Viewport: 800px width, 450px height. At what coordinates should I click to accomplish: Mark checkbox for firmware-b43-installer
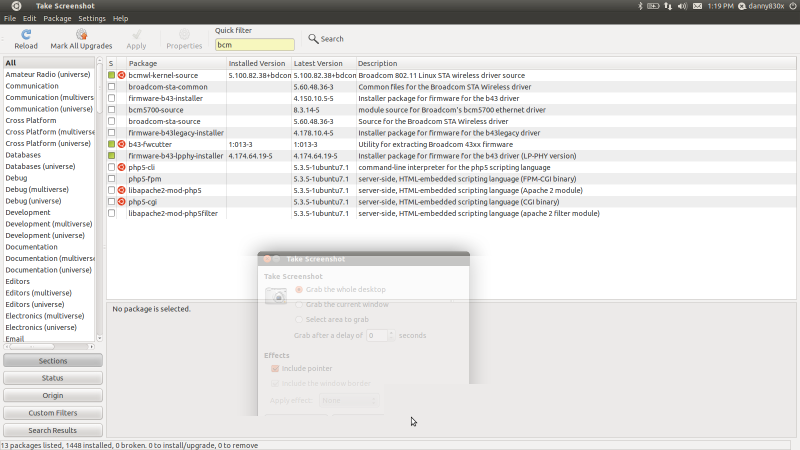click(x=111, y=98)
